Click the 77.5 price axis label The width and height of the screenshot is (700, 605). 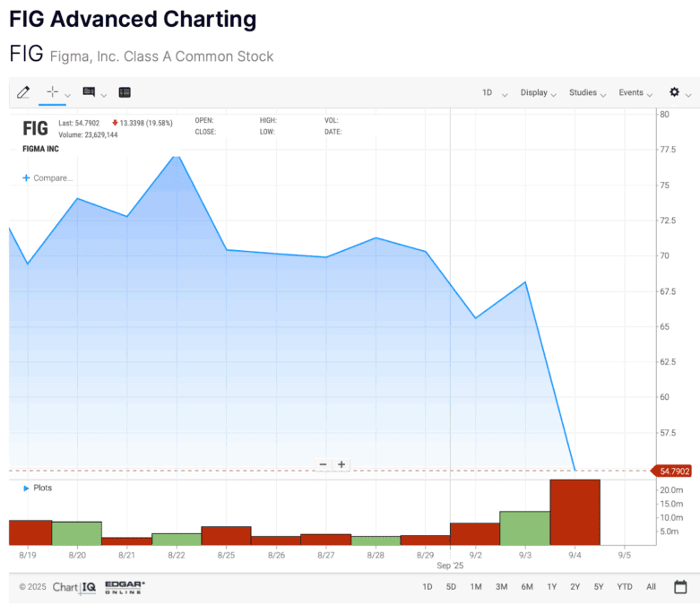668,150
